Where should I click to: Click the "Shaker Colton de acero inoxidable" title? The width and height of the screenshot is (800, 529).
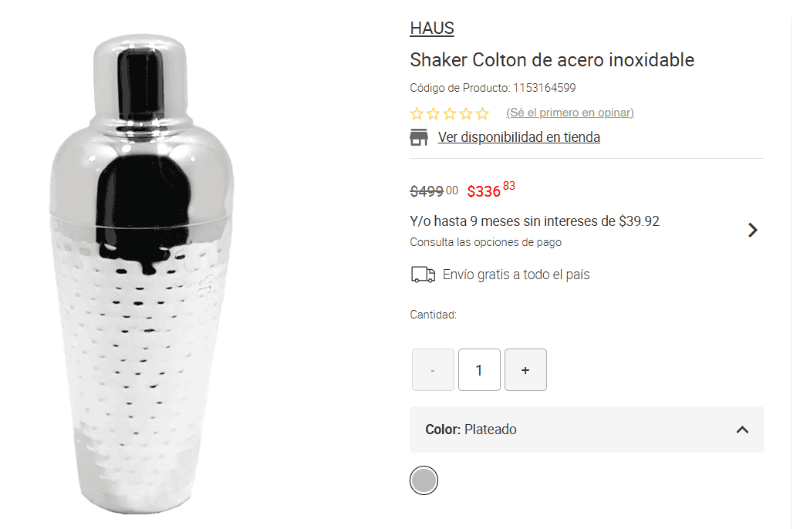click(552, 60)
